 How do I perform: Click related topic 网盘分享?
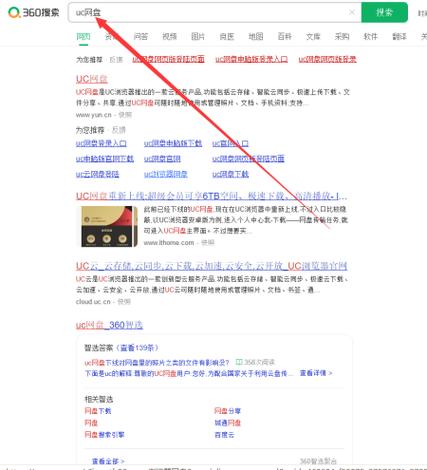tap(227, 411)
